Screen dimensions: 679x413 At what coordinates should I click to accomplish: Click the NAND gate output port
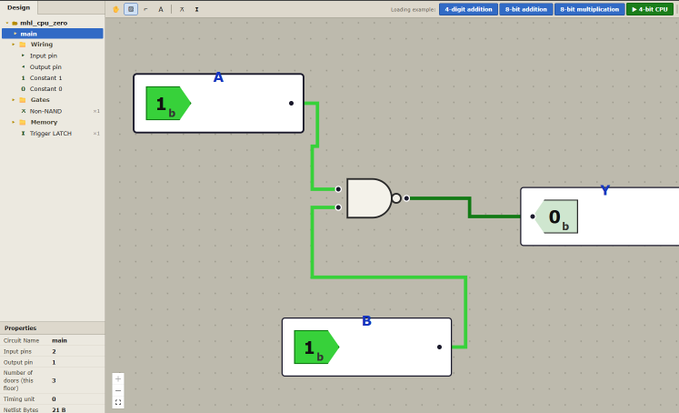click(x=406, y=198)
